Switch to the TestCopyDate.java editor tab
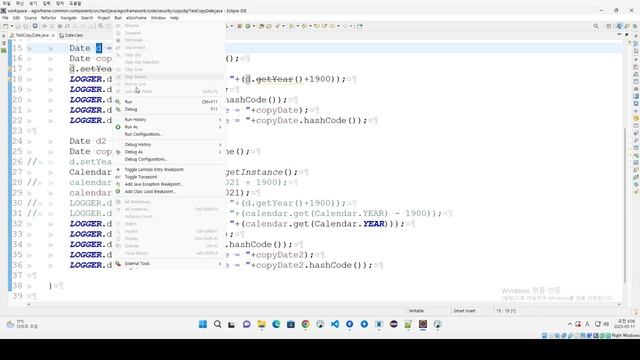Viewport: 640px width, 360px height. click(x=32, y=36)
